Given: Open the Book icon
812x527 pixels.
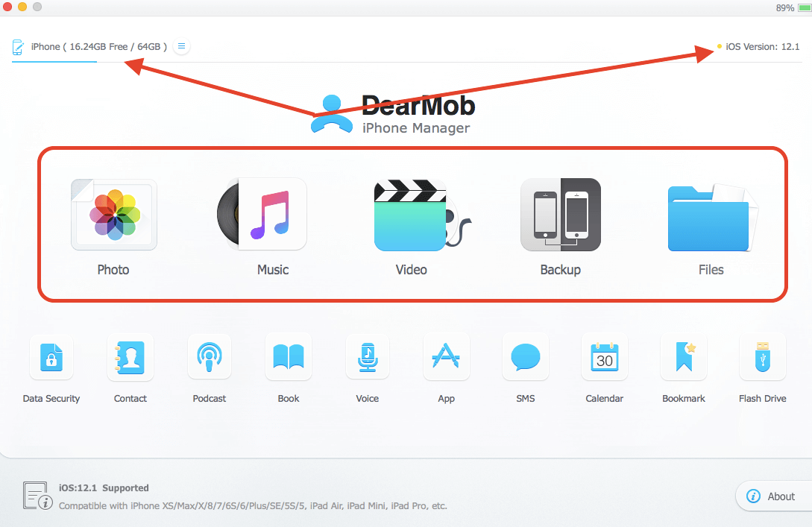Looking at the screenshot, I should (289, 358).
